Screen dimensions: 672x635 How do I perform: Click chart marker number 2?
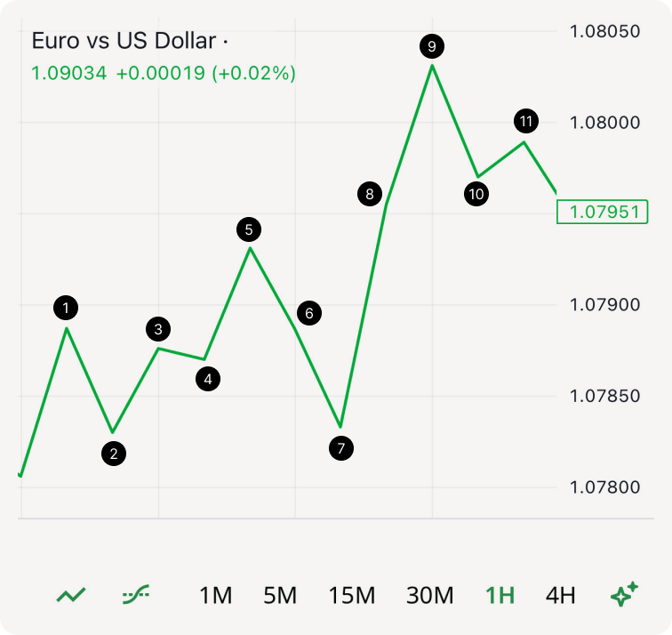(x=113, y=454)
